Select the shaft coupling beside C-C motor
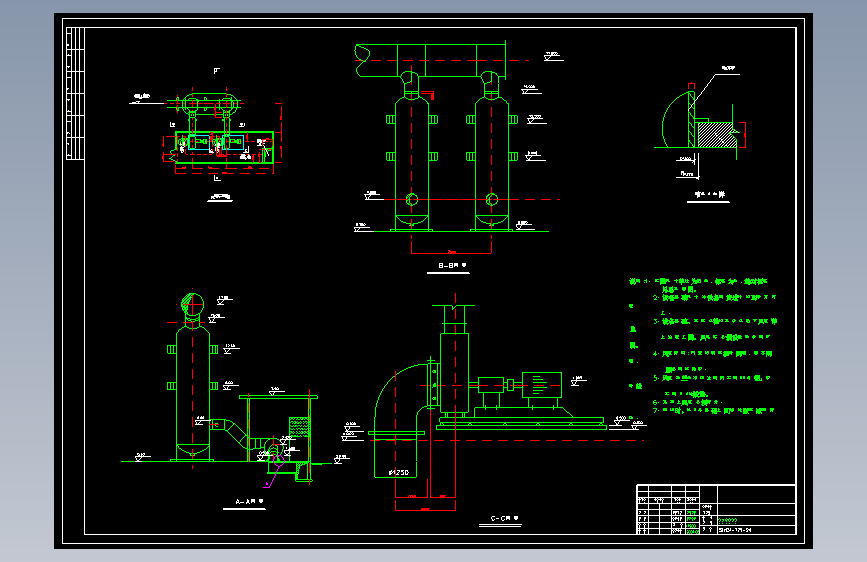This screenshot has width=867, height=562. tap(509, 384)
